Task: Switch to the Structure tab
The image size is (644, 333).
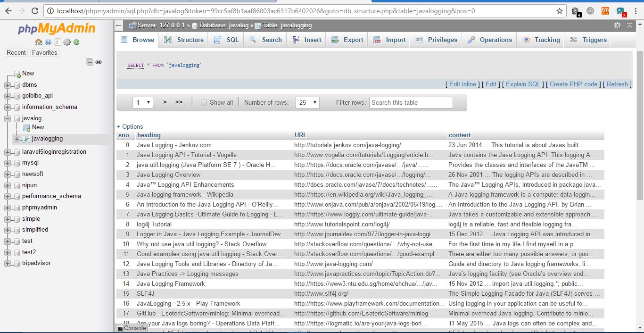Action: coord(184,40)
